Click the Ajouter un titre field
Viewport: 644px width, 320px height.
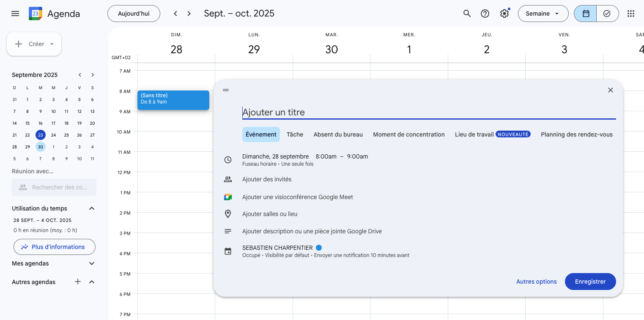tap(428, 112)
